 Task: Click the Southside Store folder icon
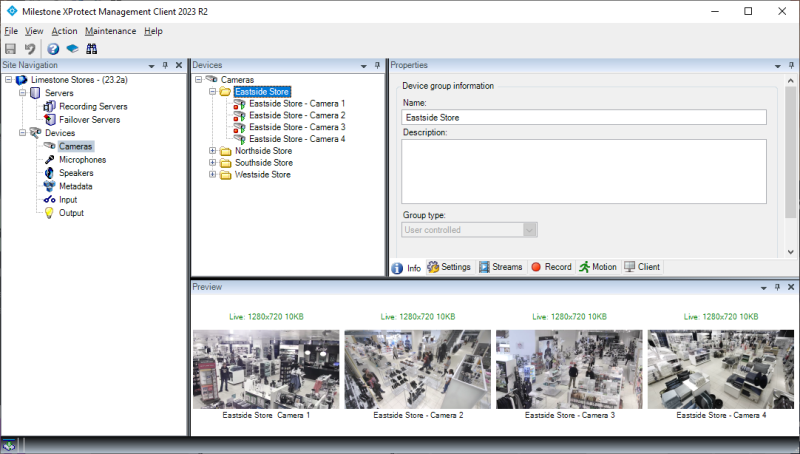225,163
